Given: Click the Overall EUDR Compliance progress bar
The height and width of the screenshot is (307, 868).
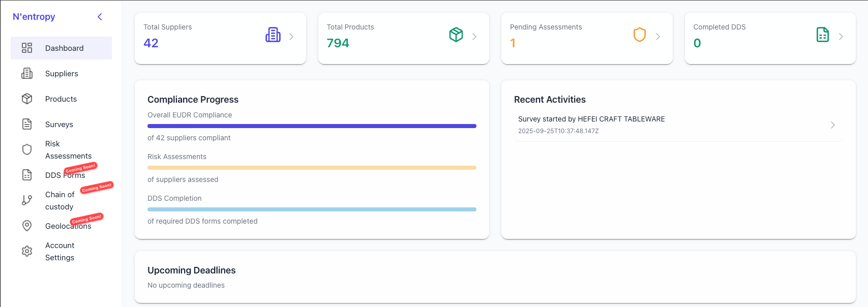Looking at the screenshot, I should point(312,126).
